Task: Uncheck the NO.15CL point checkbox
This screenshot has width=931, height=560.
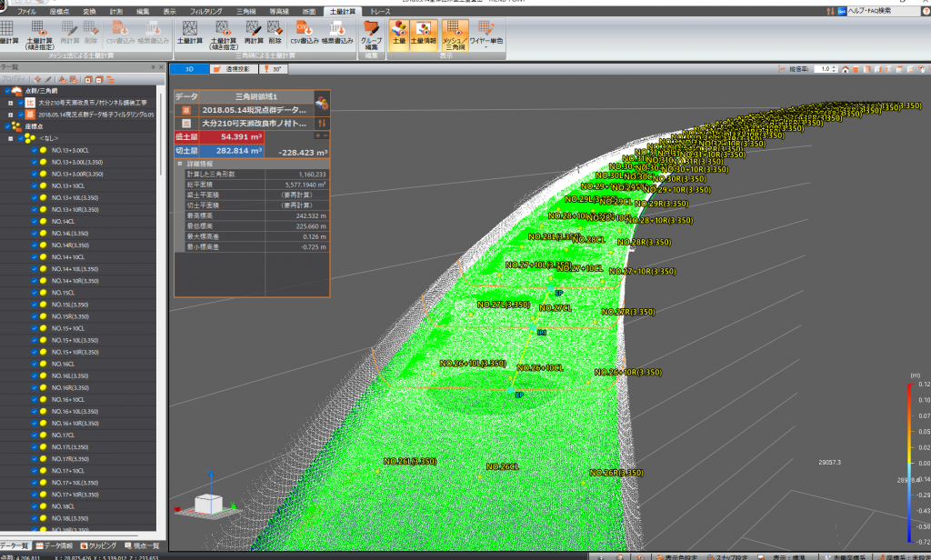Action: (34, 293)
